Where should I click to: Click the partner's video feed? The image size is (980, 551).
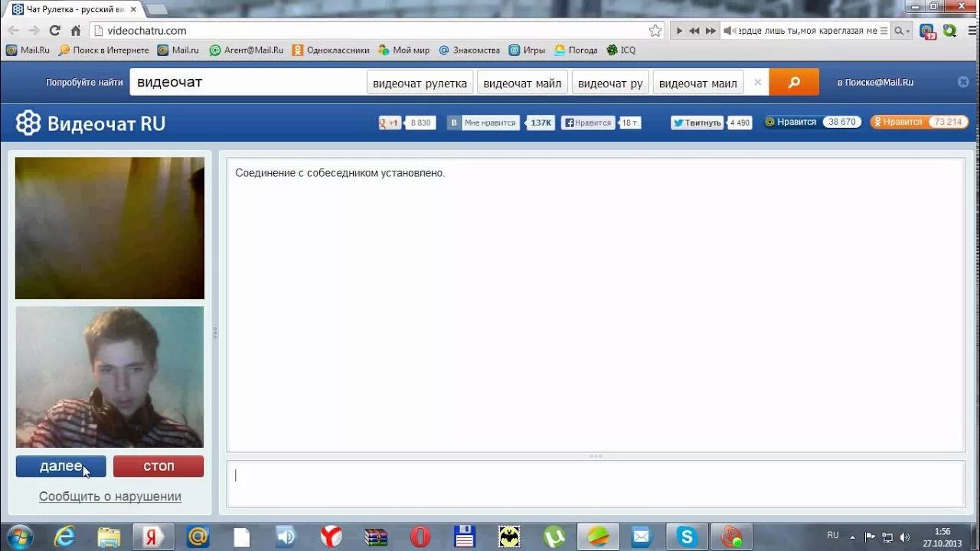pos(109,228)
